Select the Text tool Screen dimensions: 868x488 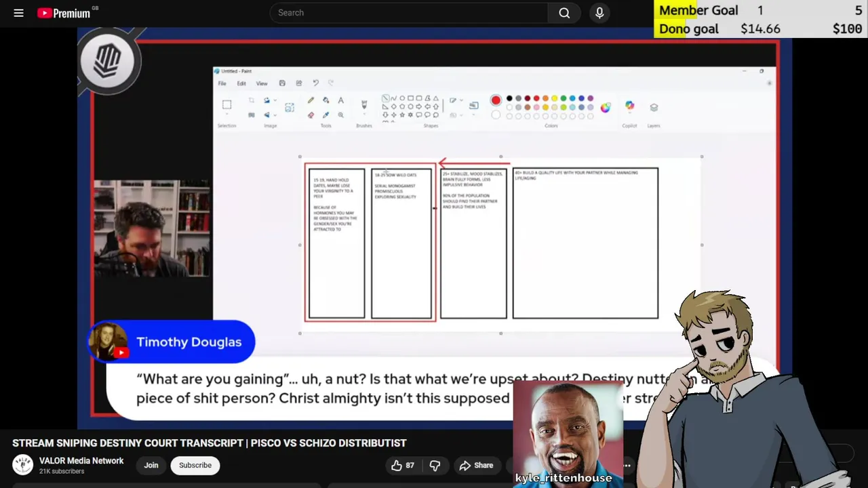340,100
